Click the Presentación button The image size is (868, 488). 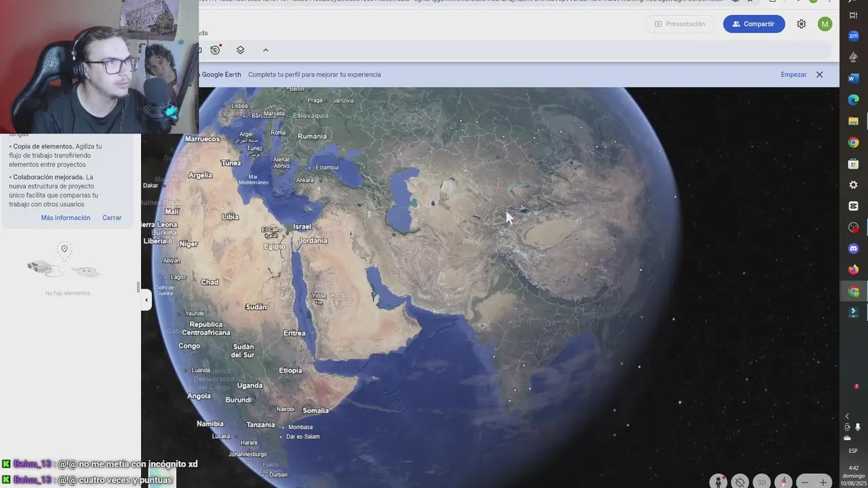tap(679, 24)
